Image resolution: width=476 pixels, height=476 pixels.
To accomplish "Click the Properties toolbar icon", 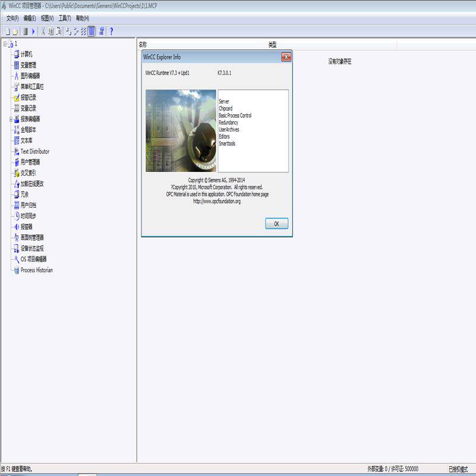I will tap(101, 32).
